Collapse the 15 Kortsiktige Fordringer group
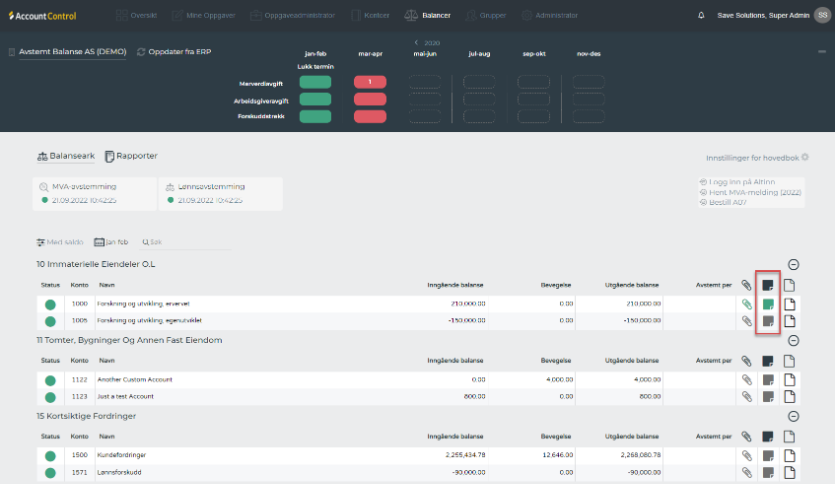 793,416
